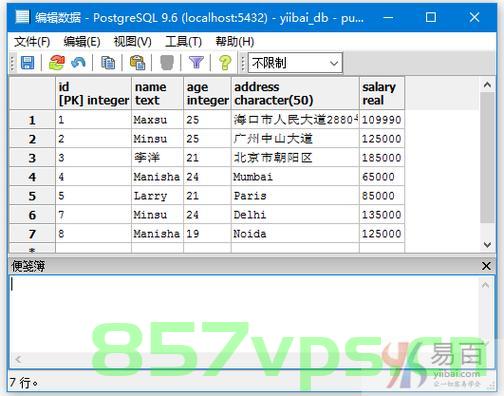Select row header 3
Image resolution: width=504 pixels, height=396 pixels.
32,158
